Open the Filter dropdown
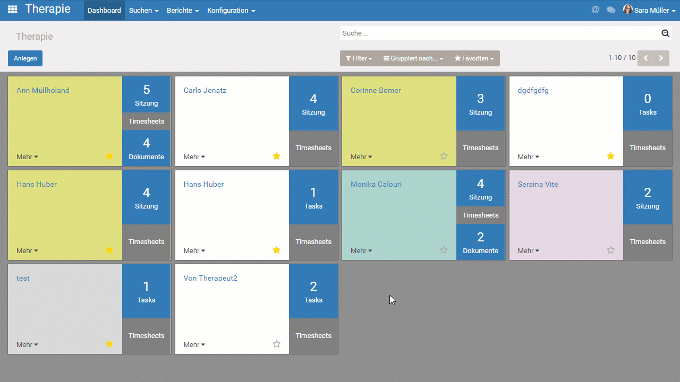 point(359,59)
